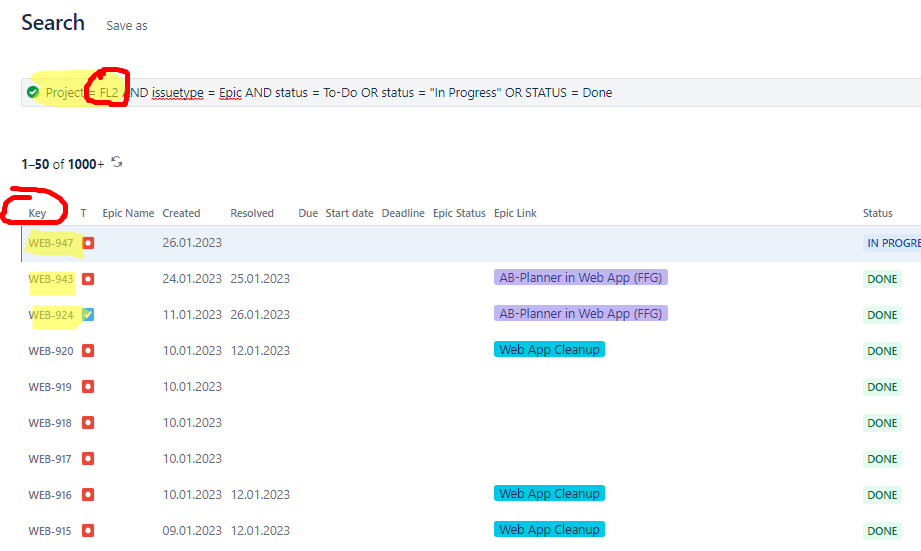Click created date 24.01.2023 of WEB-943
This screenshot has height=551, width=921.
192,278
